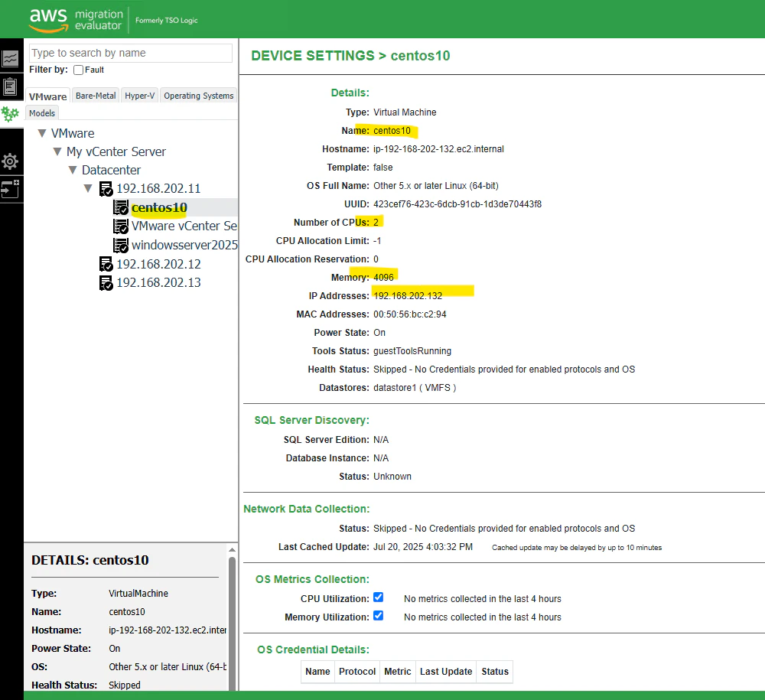Collapse the 192.168.202.11 host node
This screenshot has width=765, height=700.
tap(88, 188)
